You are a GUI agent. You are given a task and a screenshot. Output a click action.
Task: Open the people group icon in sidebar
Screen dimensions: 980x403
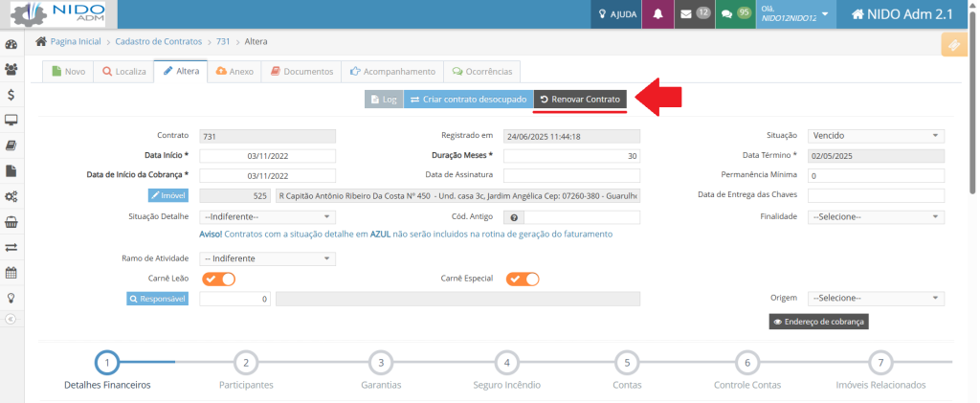point(11,69)
